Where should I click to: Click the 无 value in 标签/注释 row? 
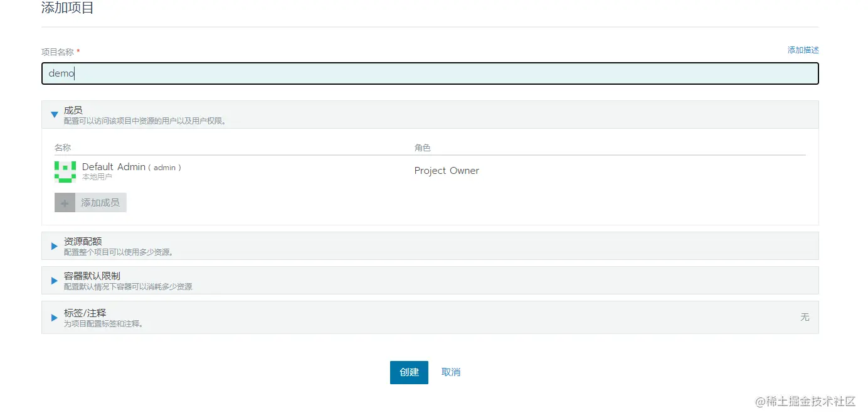point(805,317)
